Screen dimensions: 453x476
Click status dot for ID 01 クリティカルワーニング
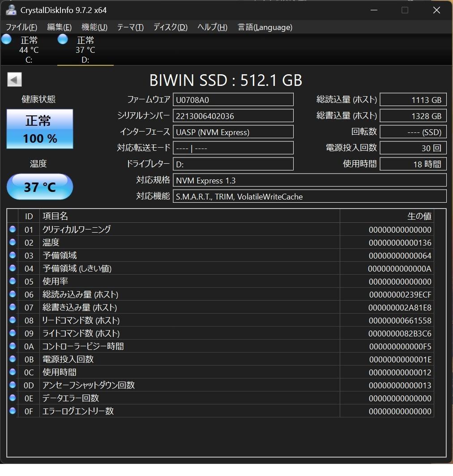pos(13,229)
